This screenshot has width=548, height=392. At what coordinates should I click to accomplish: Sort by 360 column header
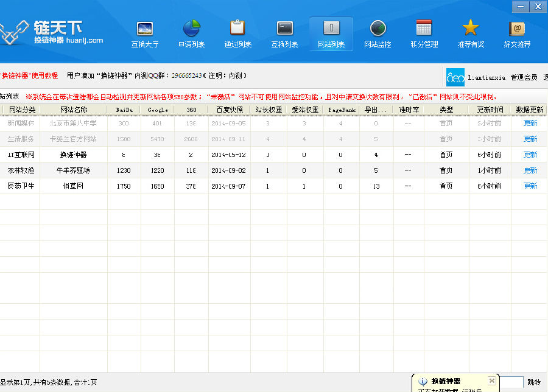pyautogui.click(x=191, y=110)
